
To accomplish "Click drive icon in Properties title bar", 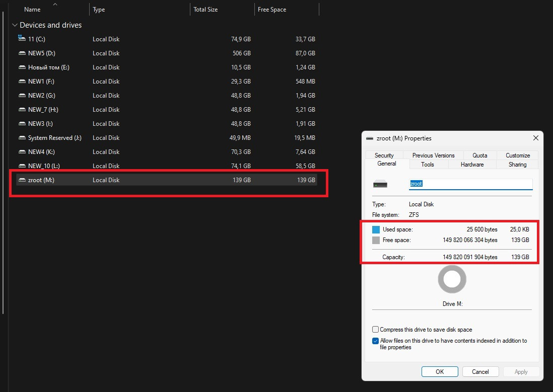I will pos(370,138).
